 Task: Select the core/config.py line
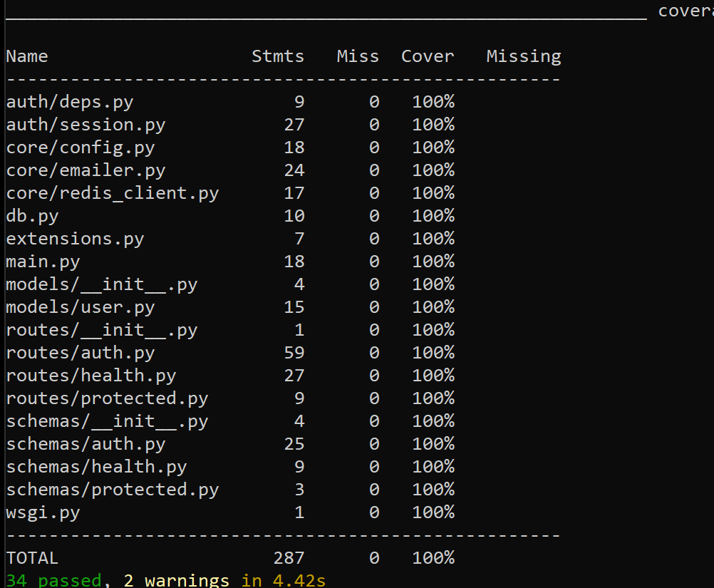click(80, 147)
